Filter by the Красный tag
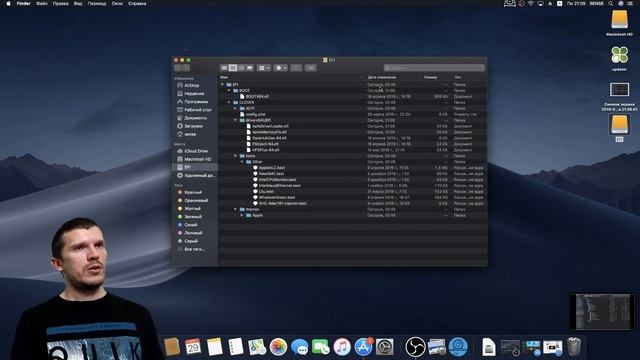The width and height of the screenshot is (640, 360). click(x=190, y=192)
